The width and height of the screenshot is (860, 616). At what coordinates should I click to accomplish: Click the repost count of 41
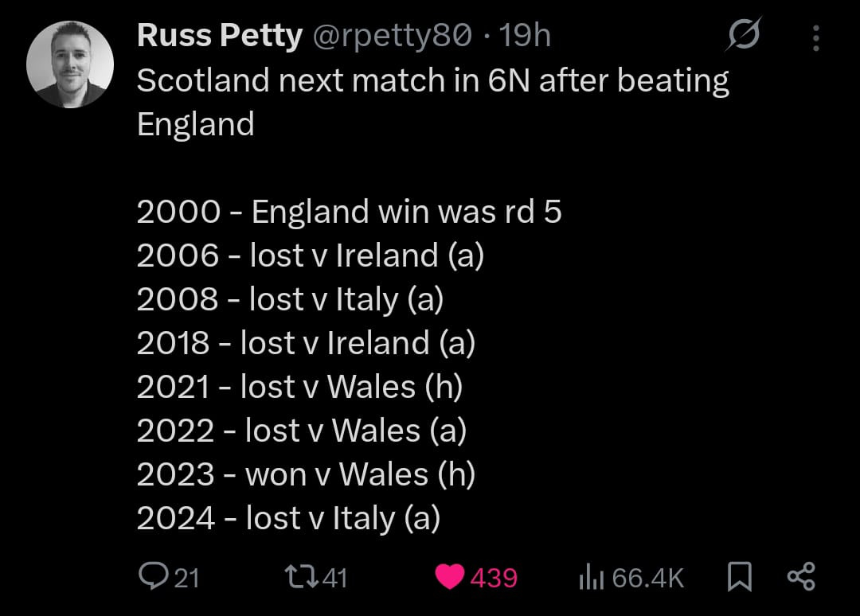[336, 578]
